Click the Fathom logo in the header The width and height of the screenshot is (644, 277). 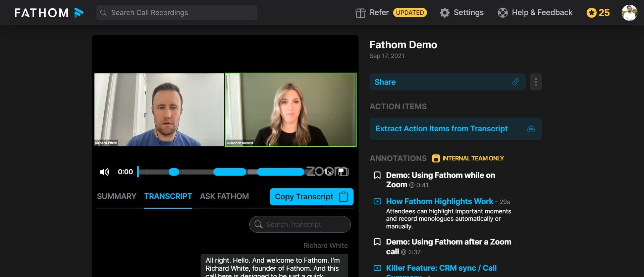click(49, 13)
